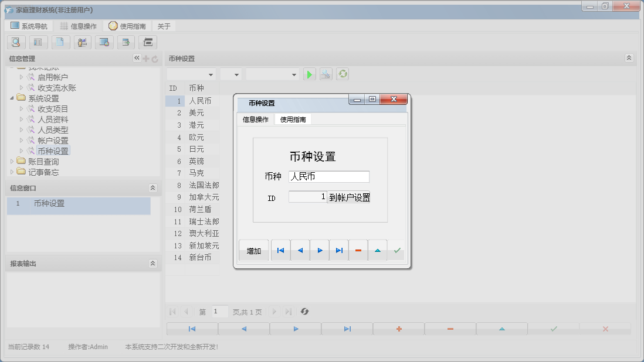Click the 增加 button in the dialog

click(253, 250)
